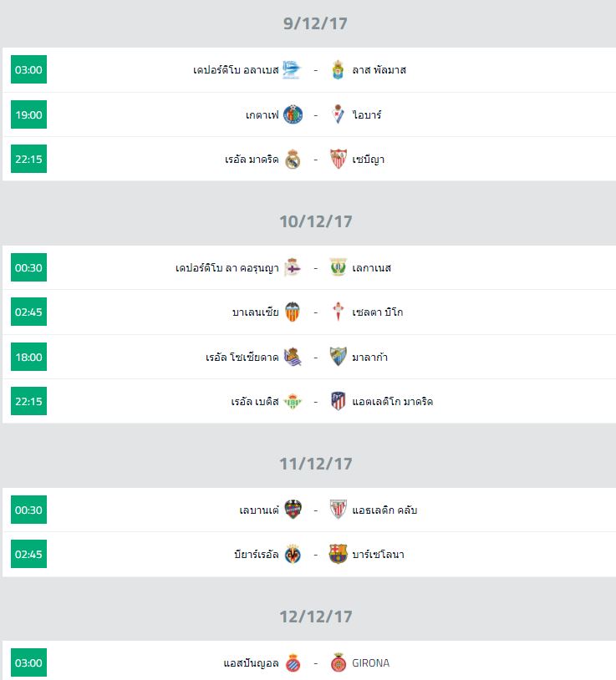Select the 9/12/17 date header
This screenshot has width=616, height=680.
point(315,23)
